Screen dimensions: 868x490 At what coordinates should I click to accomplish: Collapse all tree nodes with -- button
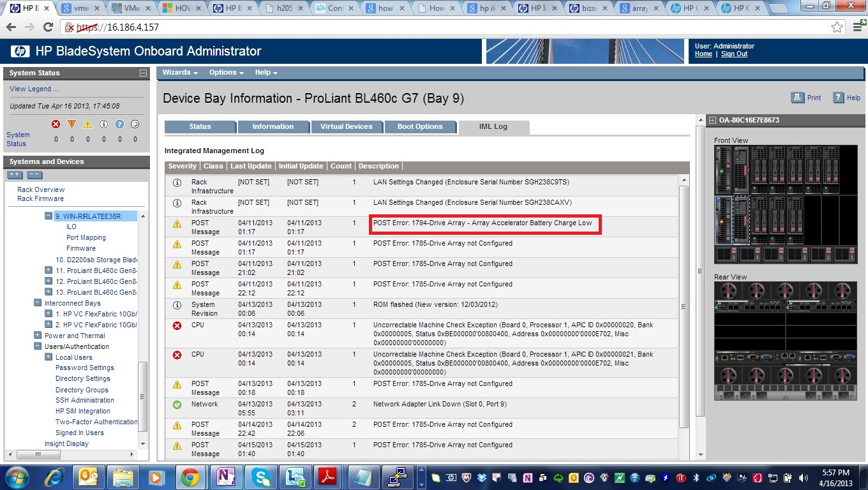[x=34, y=175]
